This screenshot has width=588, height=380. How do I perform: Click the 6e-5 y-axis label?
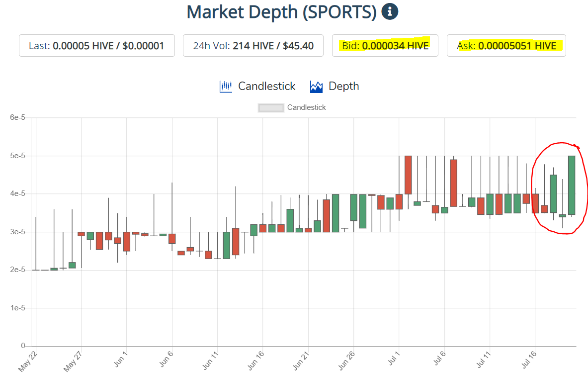17,118
